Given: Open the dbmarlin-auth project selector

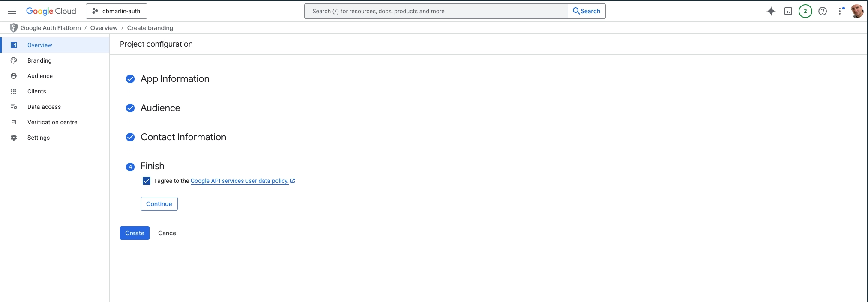Looking at the screenshot, I should (x=117, y=11).
